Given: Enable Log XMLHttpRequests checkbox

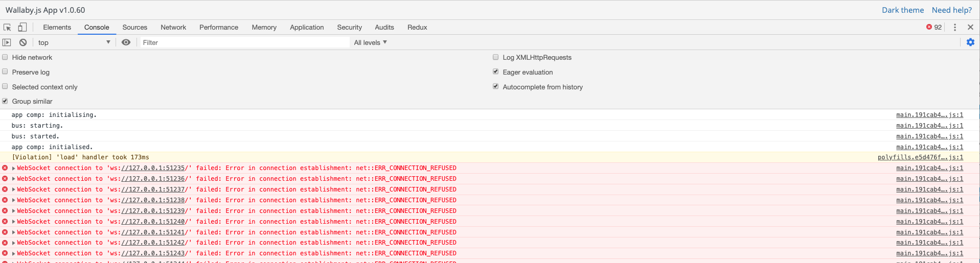Looking at the screenshot, I should coord(496,57).
